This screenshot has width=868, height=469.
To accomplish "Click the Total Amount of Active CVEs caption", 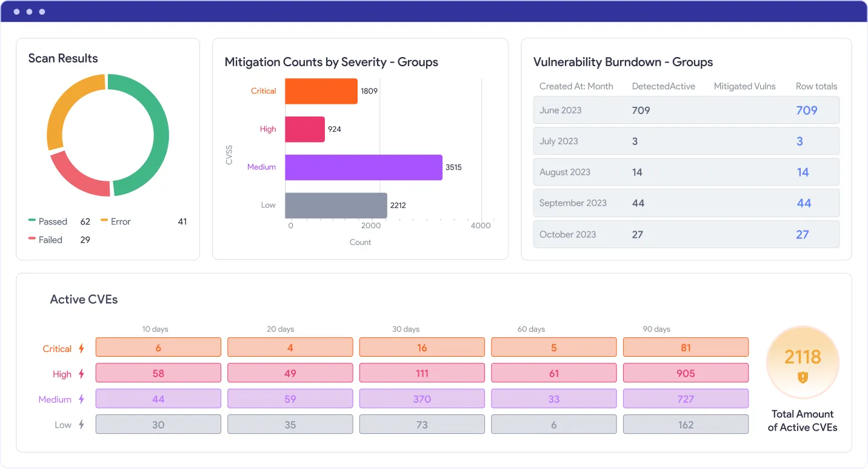I will click(x=803, y=420).
